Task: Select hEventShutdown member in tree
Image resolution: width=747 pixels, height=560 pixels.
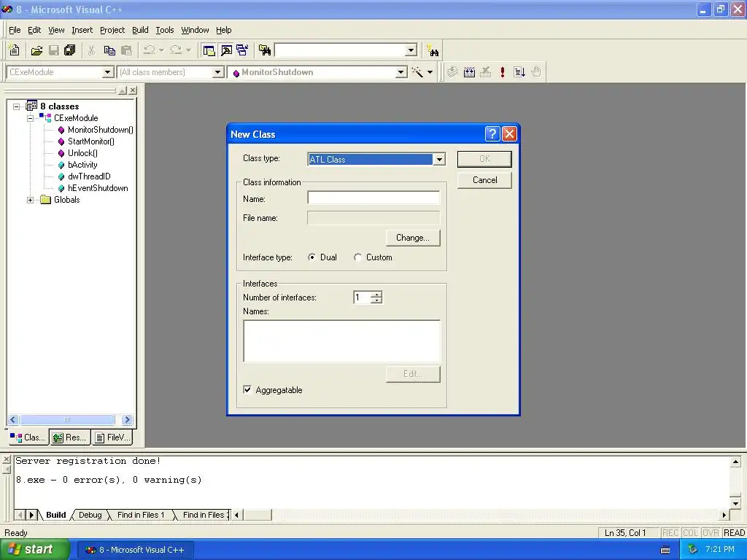Action: pyautogui.click(x=98, y=188)
